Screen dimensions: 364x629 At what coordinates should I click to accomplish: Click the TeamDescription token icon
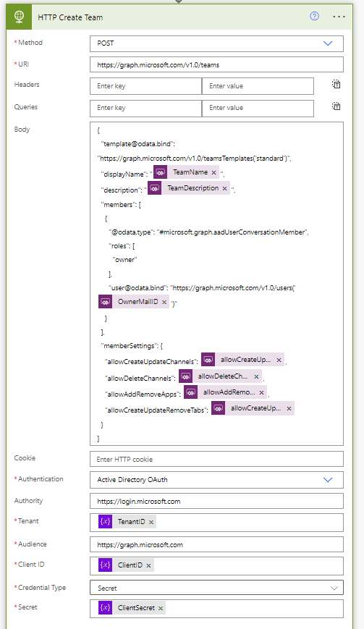[155, 188]
